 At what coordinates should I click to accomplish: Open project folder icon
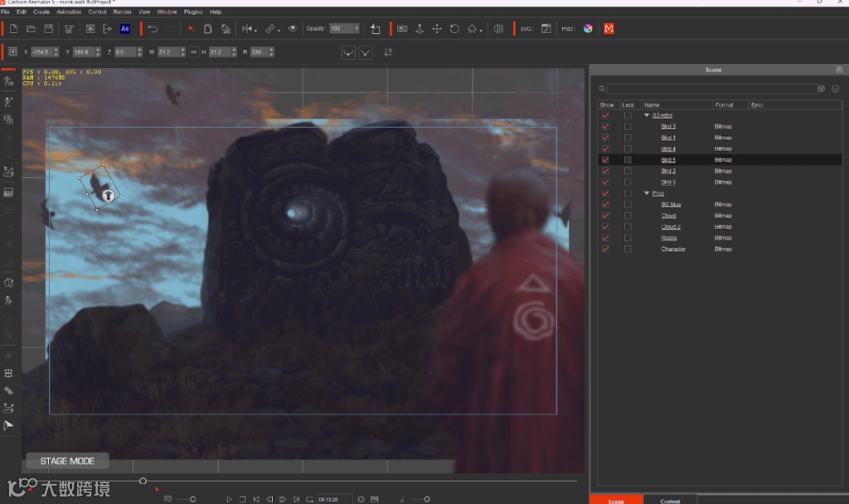coord(31,29)
